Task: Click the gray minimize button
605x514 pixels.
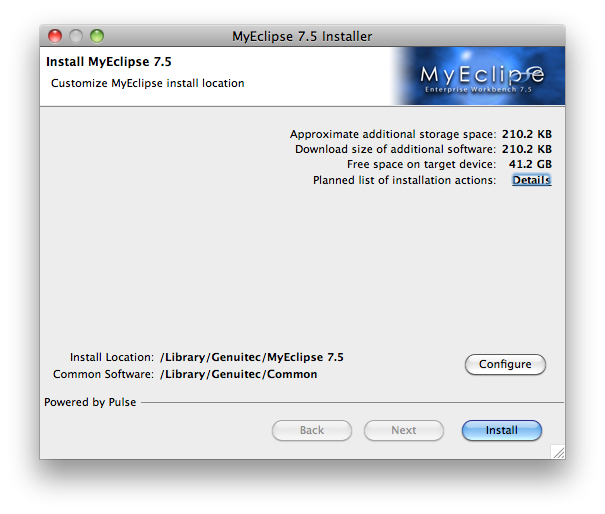Action: pyautogui.click(x=76, y=36)
